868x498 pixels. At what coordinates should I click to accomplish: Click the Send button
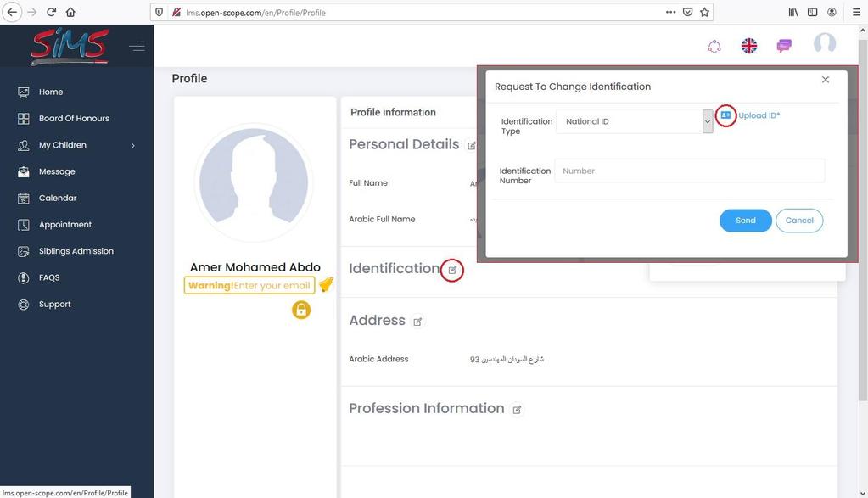745,221
